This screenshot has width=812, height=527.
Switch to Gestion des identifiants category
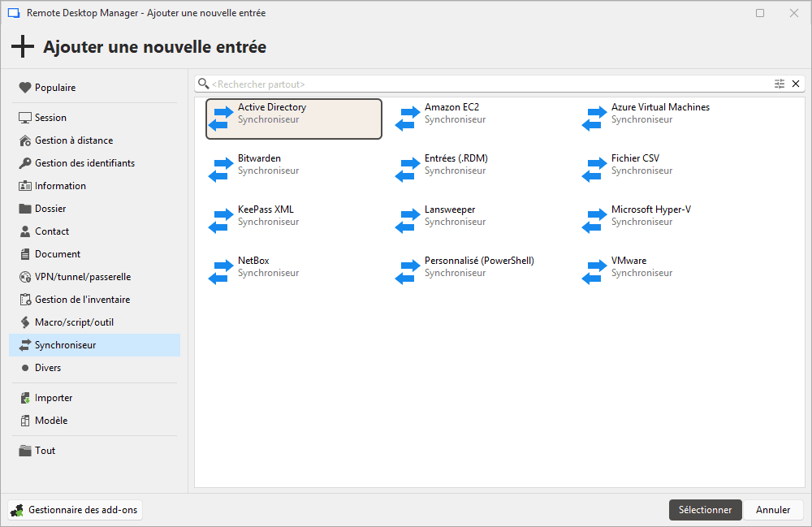pos(84,163)
